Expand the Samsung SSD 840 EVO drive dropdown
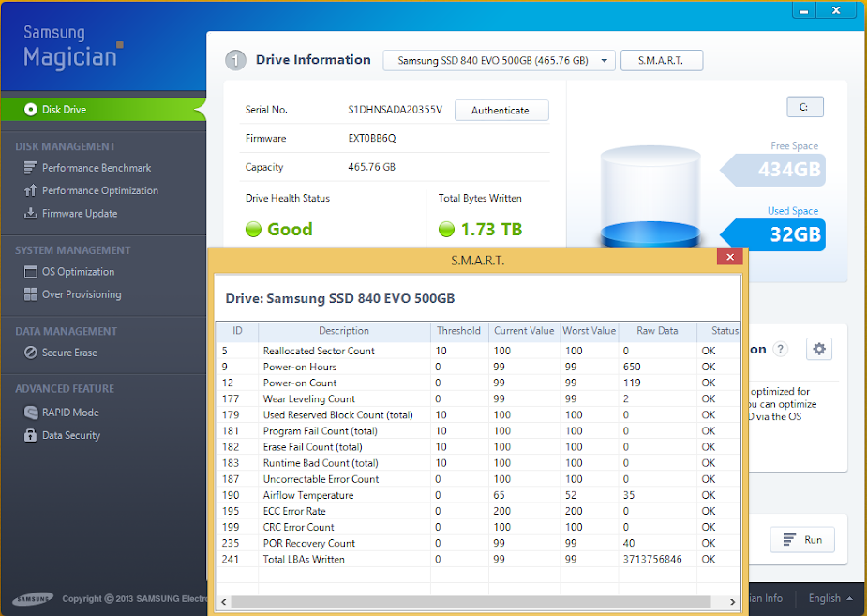 (x=499, y=61)
